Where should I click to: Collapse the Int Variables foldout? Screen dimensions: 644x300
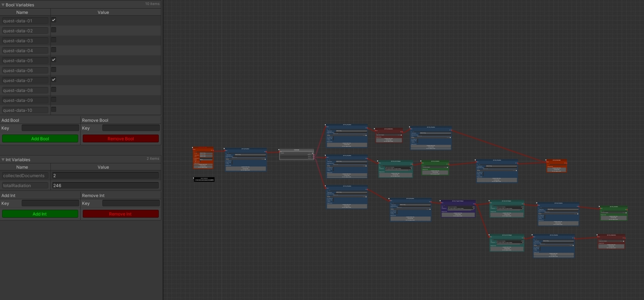pos(3,160)
